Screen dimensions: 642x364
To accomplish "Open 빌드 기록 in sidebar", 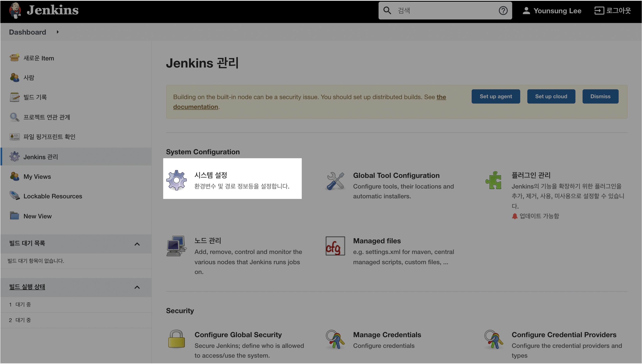I will (x=35, y=97).
